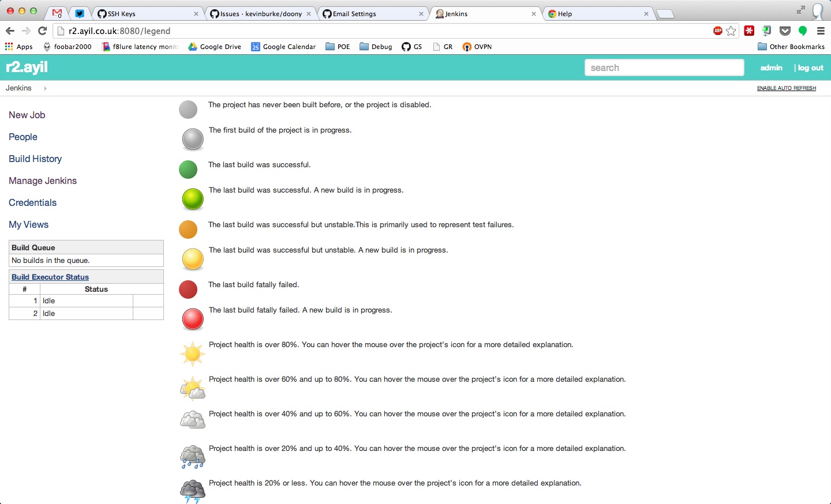This screenshot has height=504, width=831.
Task: Click in the Jenkins search field
Action: tap(664, 67)
